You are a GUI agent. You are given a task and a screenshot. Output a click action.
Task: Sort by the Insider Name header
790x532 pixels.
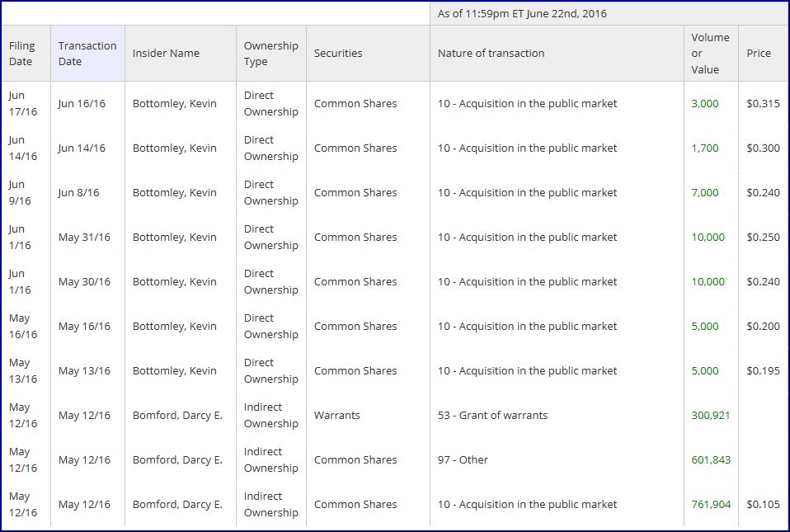point(166,54)
